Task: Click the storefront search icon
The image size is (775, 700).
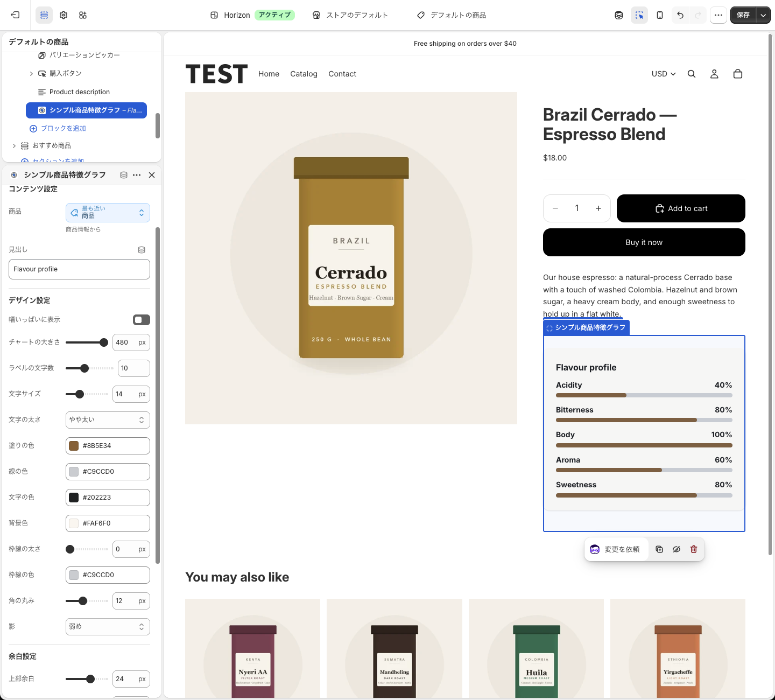Action: [x=692, y=74]
